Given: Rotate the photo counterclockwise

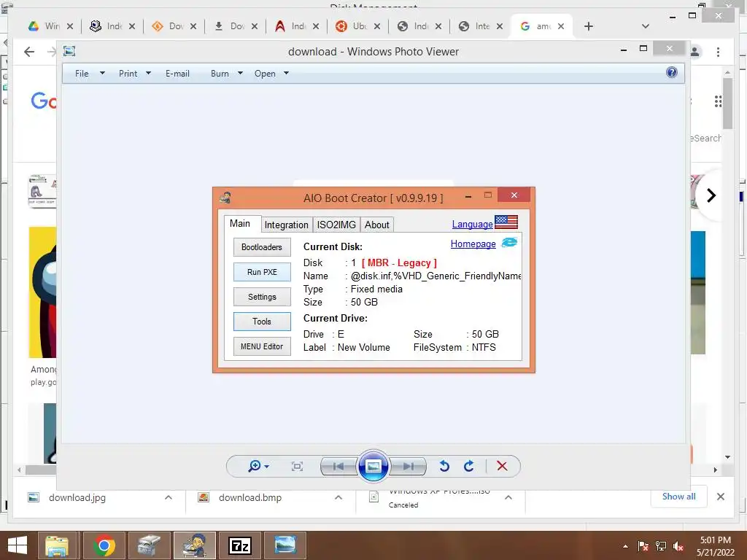Looking at the screenshot, I should pyautogui.click(x=444, y=466).
